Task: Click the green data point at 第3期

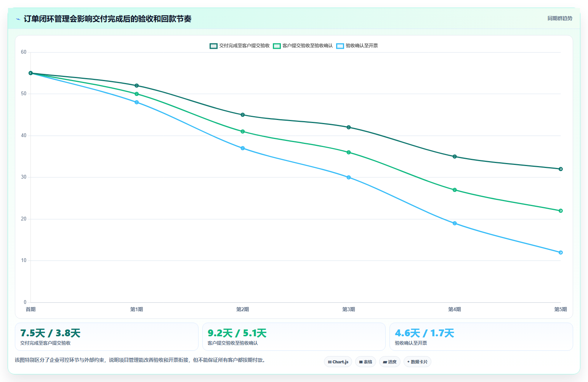Action: click(x=349, y=152)
